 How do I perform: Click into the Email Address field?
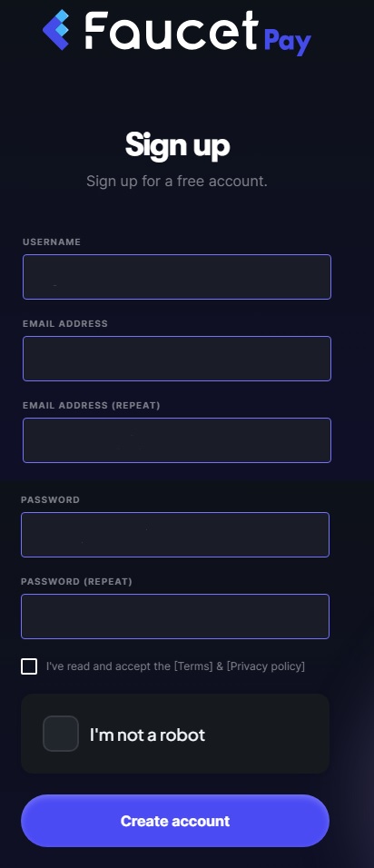pyautogui.click(x=177, y=359)
